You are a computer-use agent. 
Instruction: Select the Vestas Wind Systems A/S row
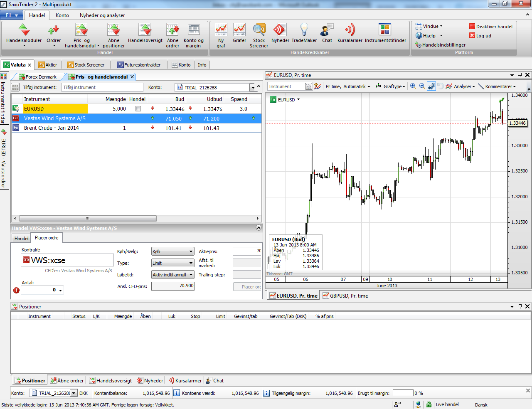[x=136, y=118]
